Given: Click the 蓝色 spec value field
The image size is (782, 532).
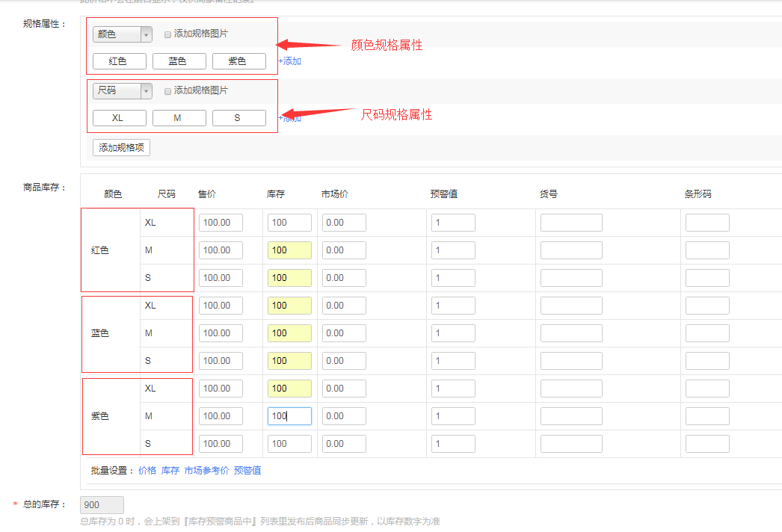Looking at the screenshot, I should 179,61.
